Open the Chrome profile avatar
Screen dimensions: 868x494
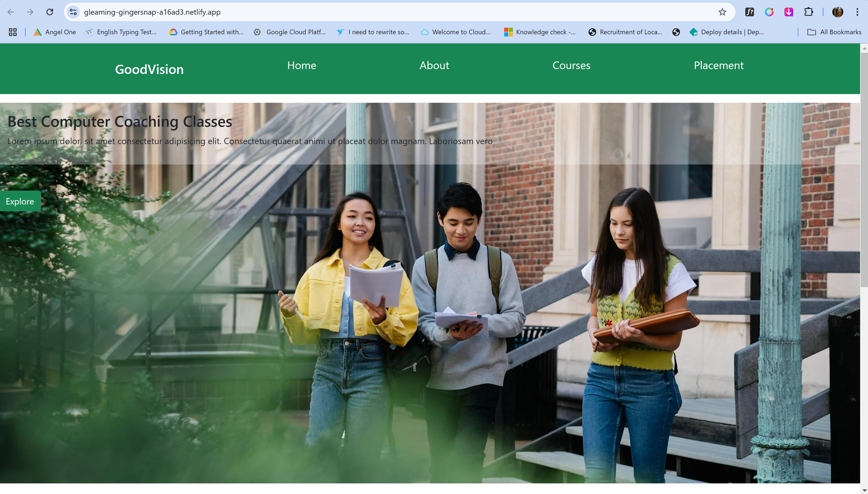[838, 12]
